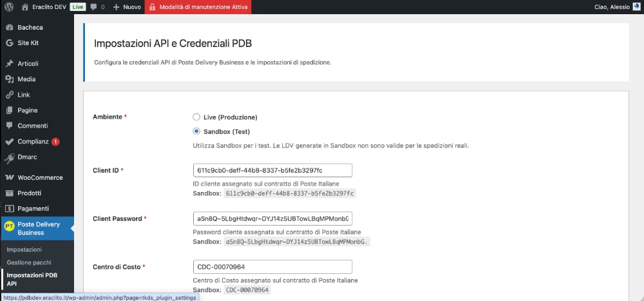The width and height of the screenshot is (644, 301).
Task: Open Site Kit Google icon
Action: tap(9, 43)
